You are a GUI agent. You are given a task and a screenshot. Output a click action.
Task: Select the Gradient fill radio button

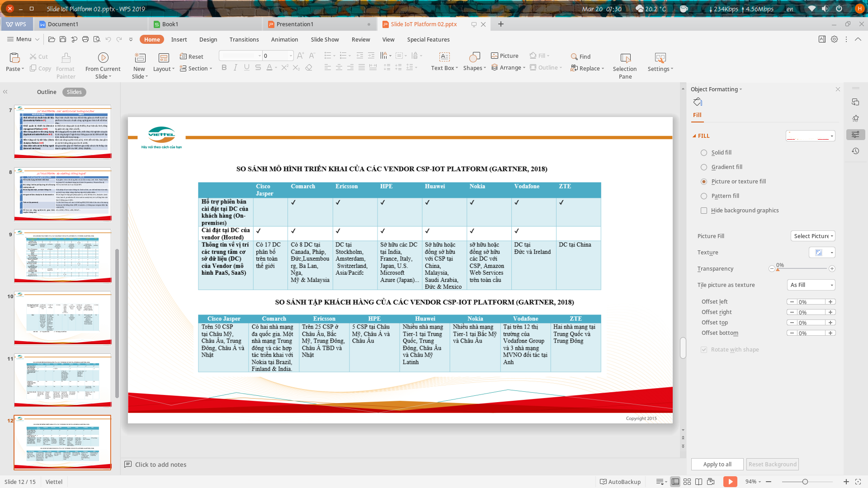[x=704, y=167]
